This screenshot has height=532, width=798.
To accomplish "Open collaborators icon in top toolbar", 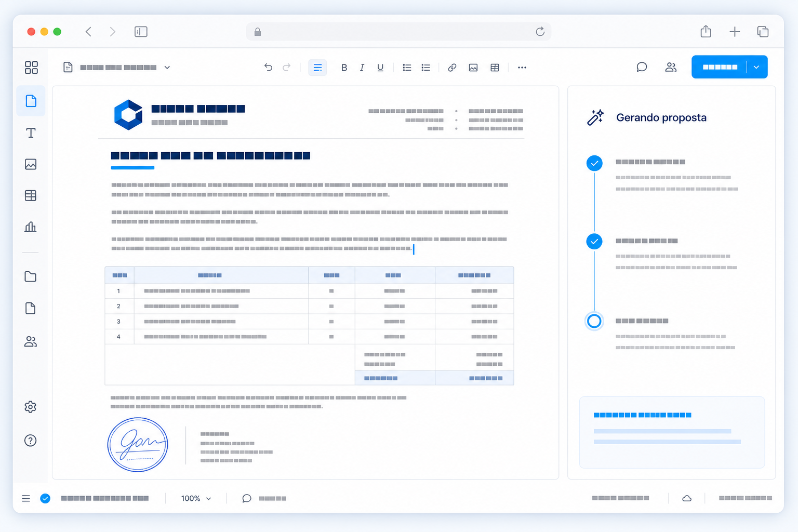I will 671,67.
